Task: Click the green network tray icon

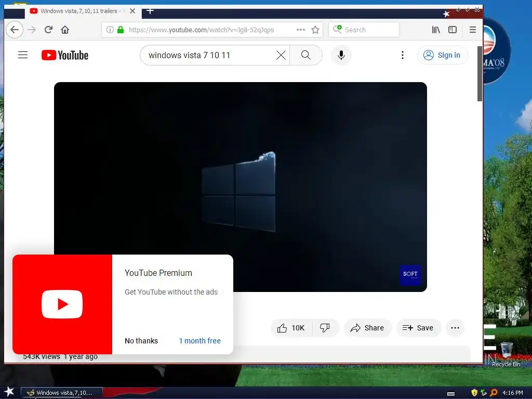Action: click(x=484, y=393)
